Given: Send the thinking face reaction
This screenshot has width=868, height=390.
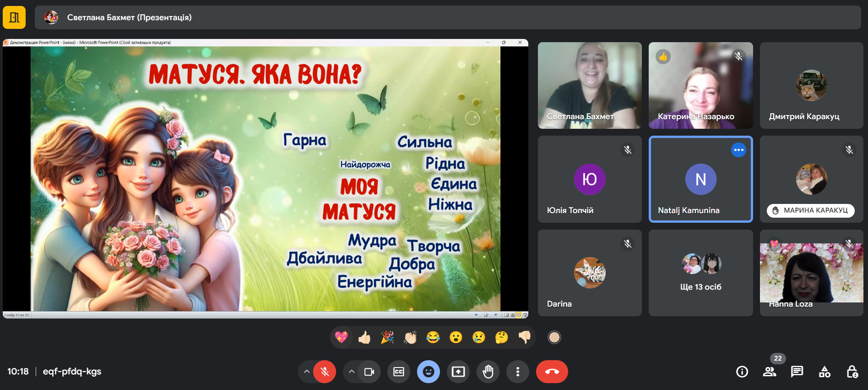Looking at the screenshot, I should click(502, 338).
